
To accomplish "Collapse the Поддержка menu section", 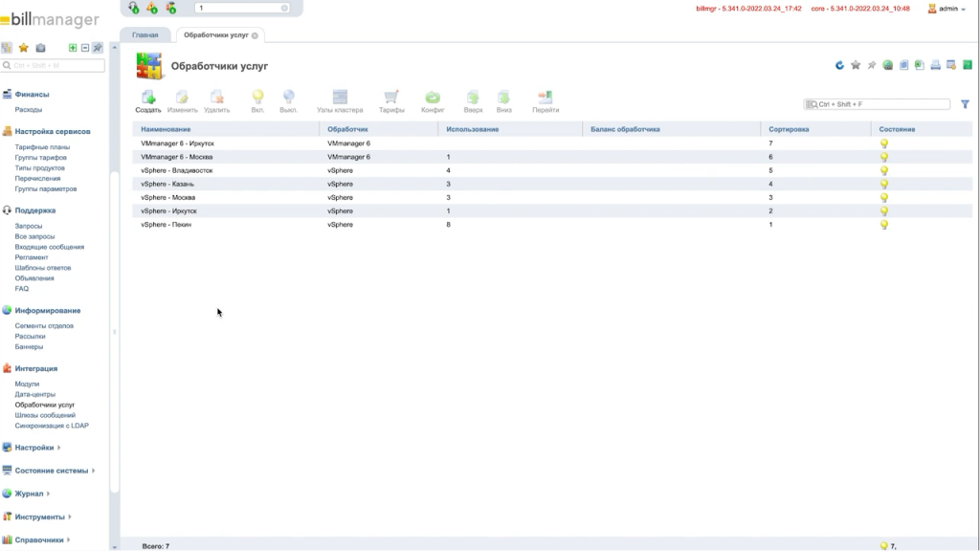I will point(35,210).
